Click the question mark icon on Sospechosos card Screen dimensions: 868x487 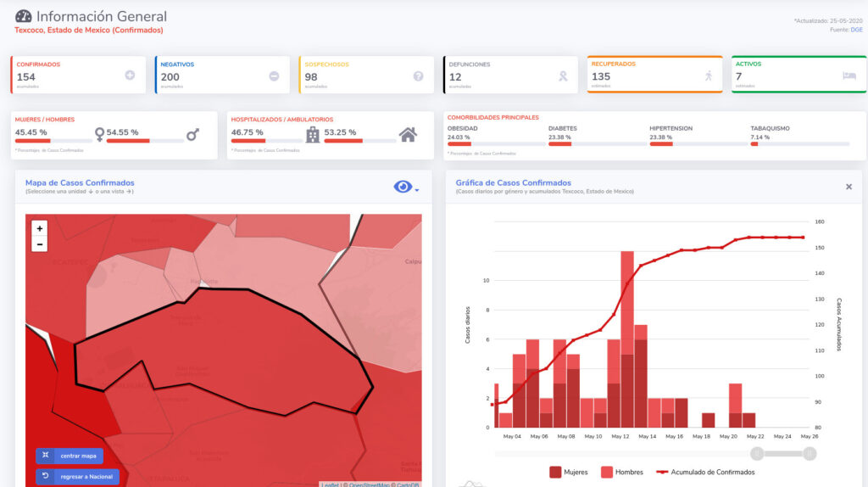point(418,76)
